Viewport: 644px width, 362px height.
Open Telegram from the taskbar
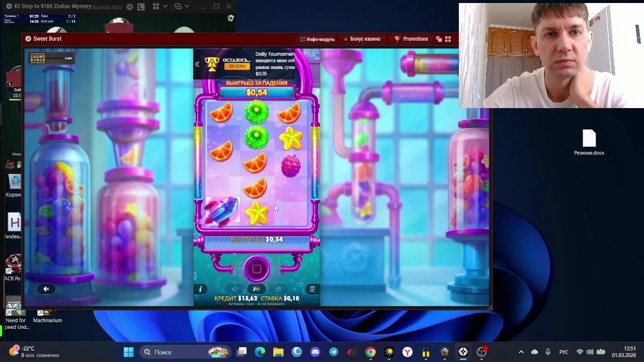coord(334,352)
